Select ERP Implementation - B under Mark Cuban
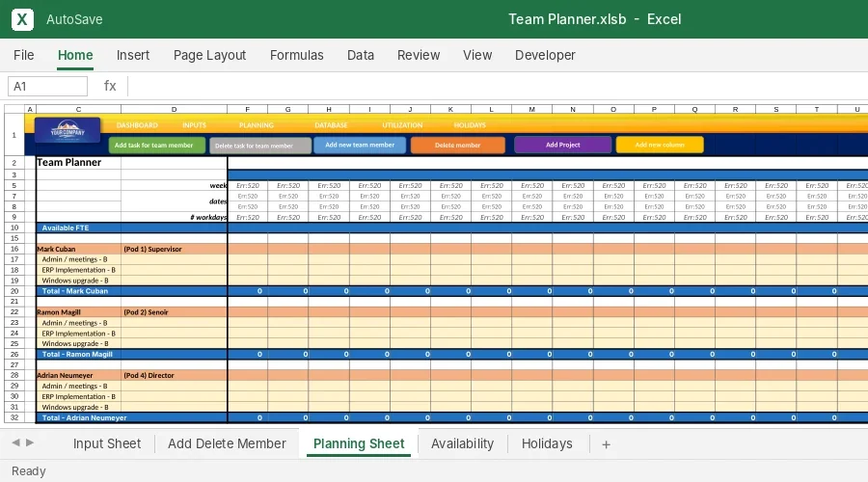The image size is (868, 482). pos(79,270)
